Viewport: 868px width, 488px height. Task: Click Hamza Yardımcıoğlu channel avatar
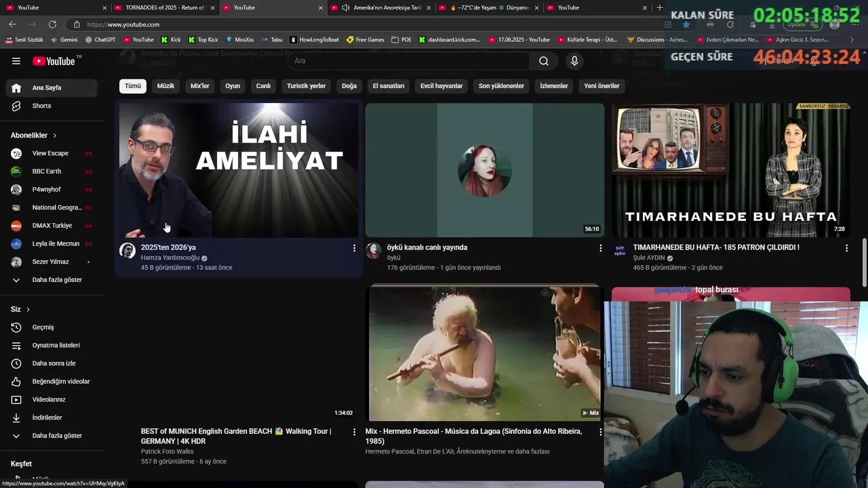pos(127,251)
